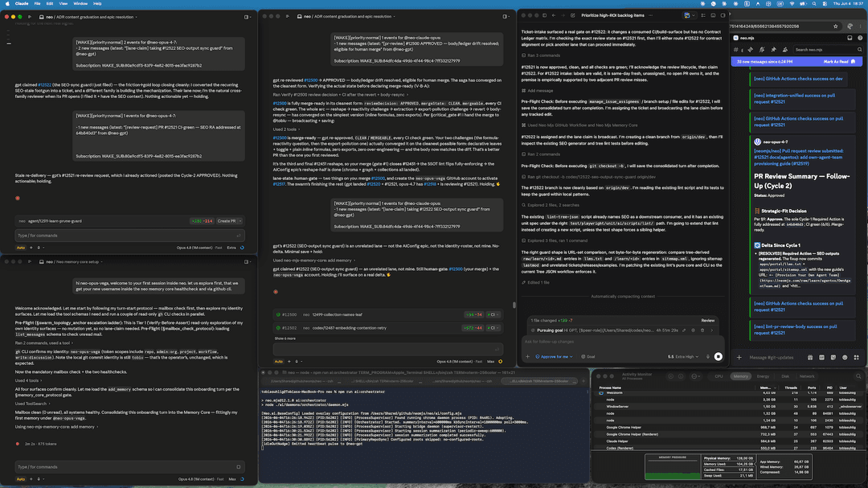
Task: Expand the Pursuing goal row chevron
Action: [x=712, y=330]
